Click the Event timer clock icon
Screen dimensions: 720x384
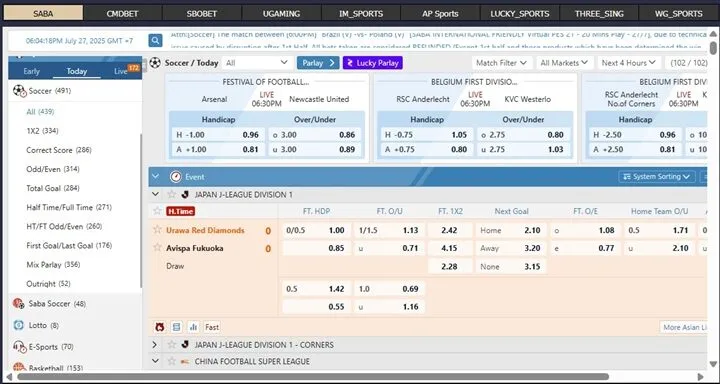pyautogui.click(x=175, y=177)
